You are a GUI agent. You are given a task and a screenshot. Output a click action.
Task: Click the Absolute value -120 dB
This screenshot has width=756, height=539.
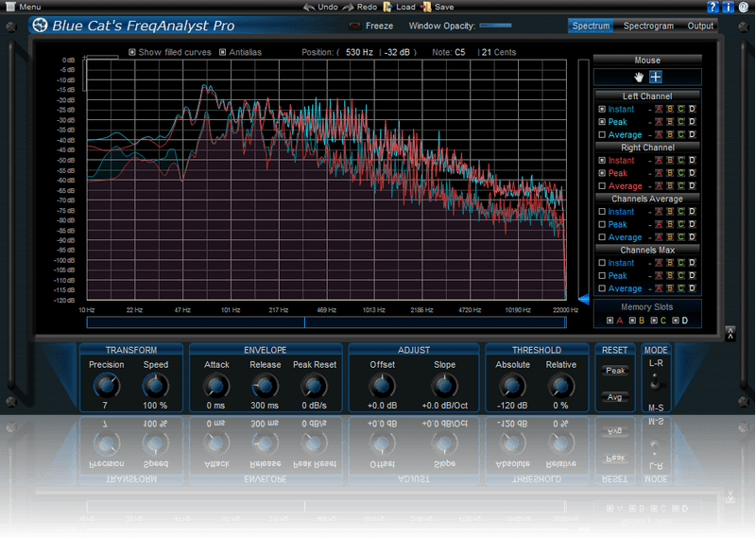tap(512, 406)
